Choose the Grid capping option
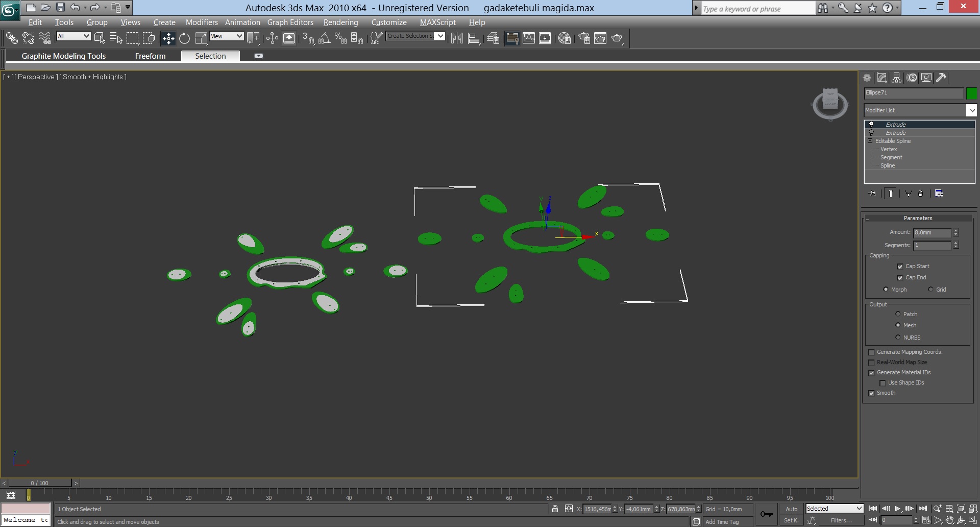This screenshot has height=527, width=980. point(930,290)
